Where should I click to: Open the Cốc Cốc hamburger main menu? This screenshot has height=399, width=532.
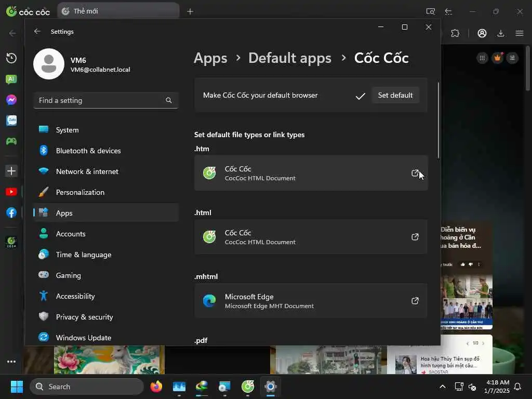click(x=520, y=33)
